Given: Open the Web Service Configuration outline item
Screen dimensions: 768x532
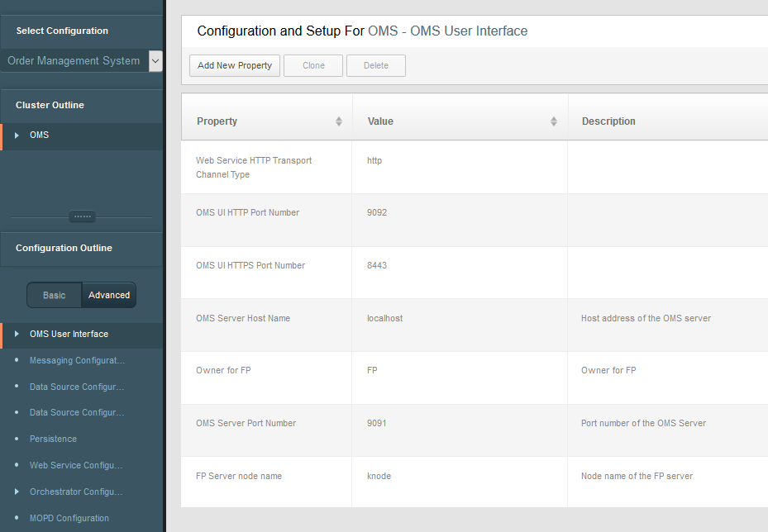Looking at the screenshot, I should click(76, 465).
